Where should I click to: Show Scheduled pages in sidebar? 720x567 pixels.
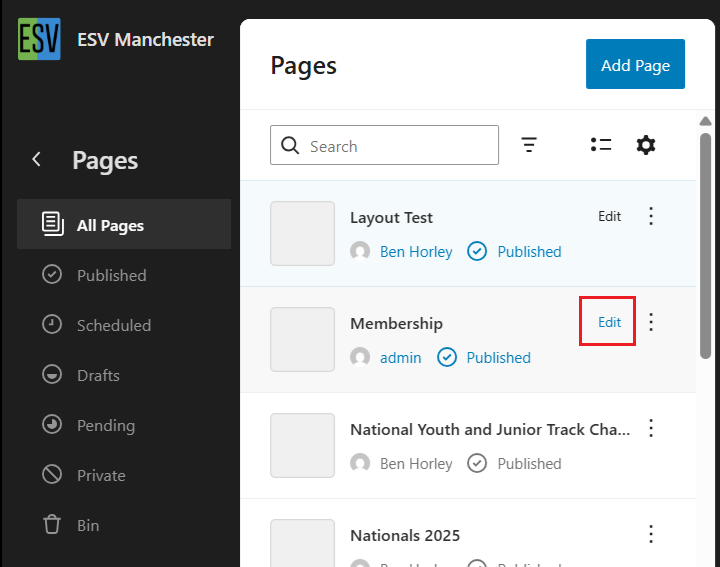(113, 325)
